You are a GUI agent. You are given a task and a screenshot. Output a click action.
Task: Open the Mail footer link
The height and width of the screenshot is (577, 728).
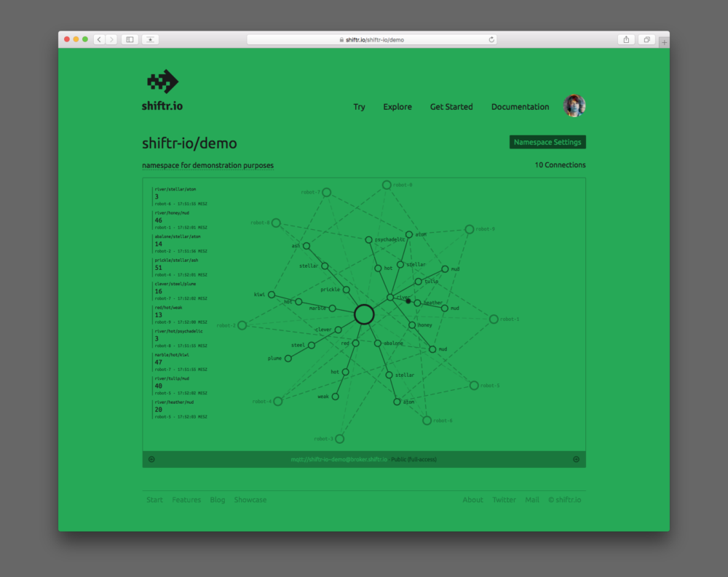[532, 500]
